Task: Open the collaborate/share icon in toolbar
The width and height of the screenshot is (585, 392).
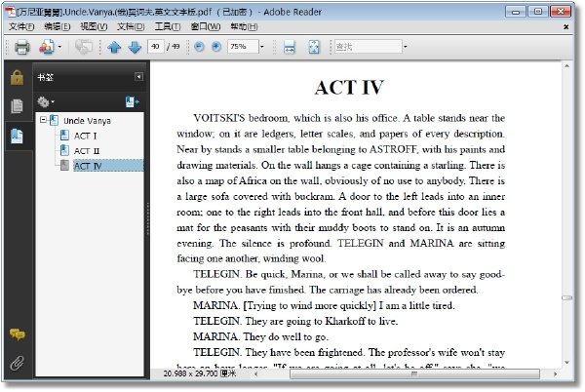Action: [47, 47]
